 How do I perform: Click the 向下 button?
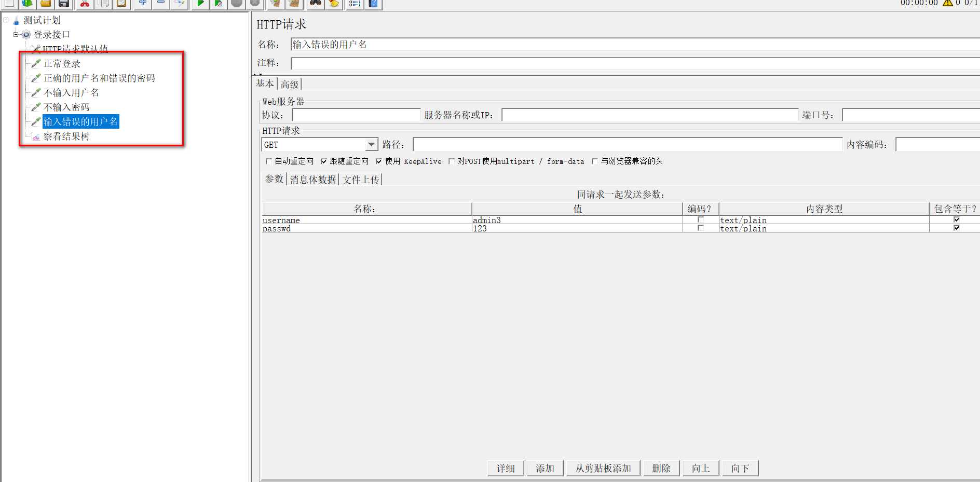(x=740, y=469)
